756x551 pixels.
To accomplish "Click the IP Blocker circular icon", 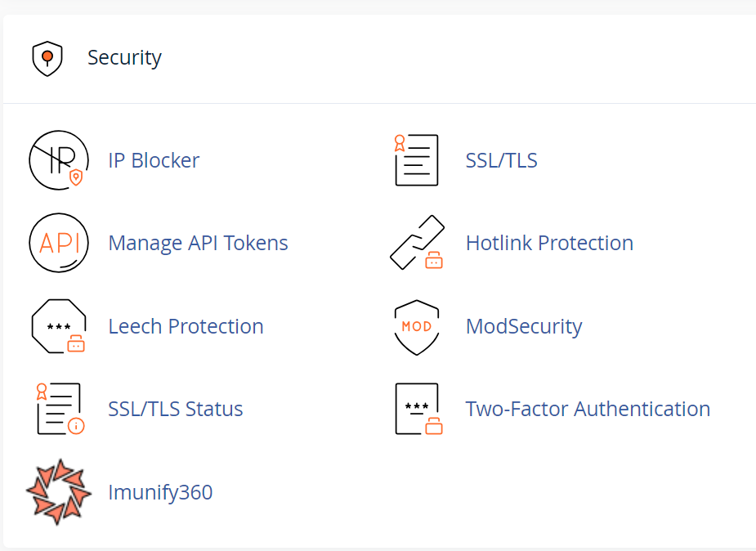I will tap(59, 160).
